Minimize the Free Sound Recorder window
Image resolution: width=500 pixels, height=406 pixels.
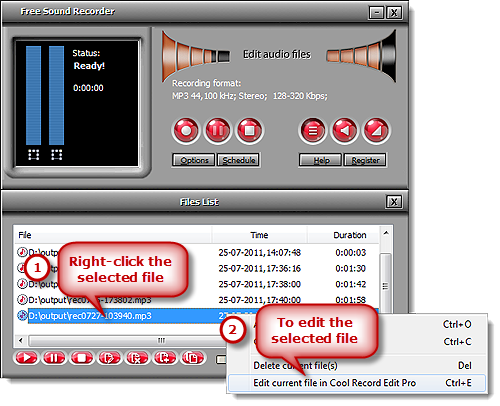[x=377, y=13]
